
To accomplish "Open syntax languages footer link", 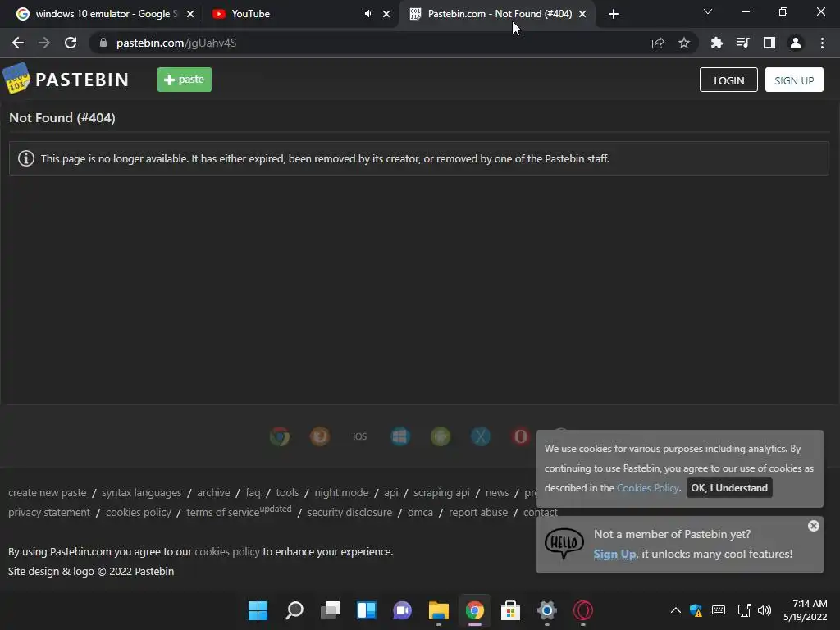I will coord(141,492).
